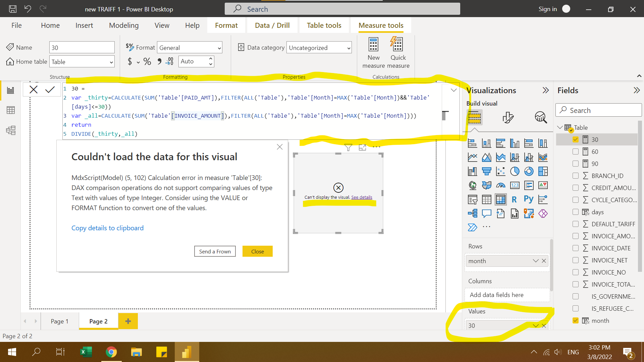Check the BRANCH_ID field
644x362 pixels.
click(576, 176)
